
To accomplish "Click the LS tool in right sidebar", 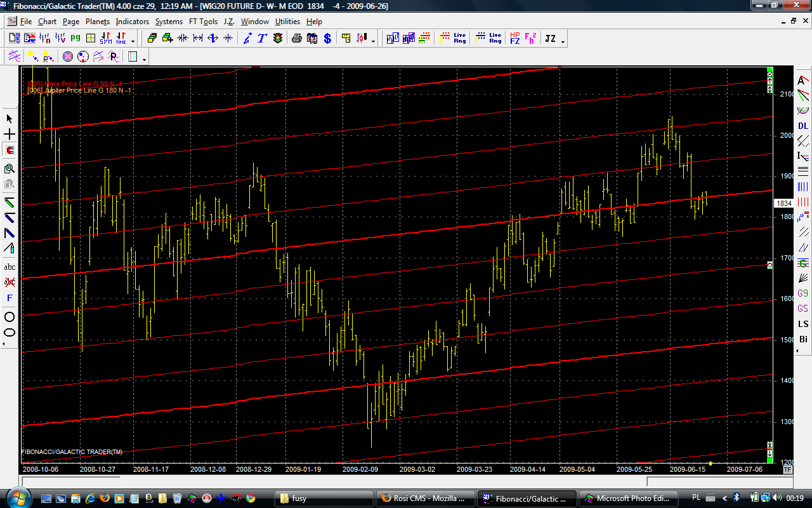I will [x=803, y=324].
